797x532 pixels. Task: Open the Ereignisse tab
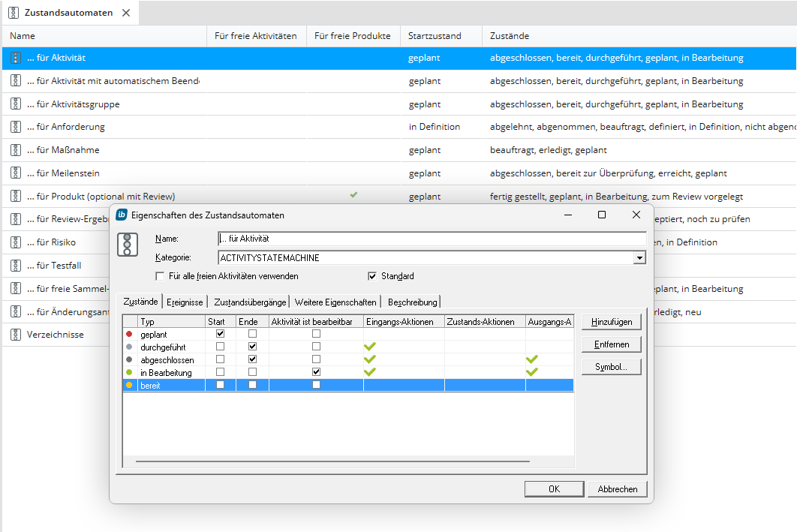click(184, 302)
